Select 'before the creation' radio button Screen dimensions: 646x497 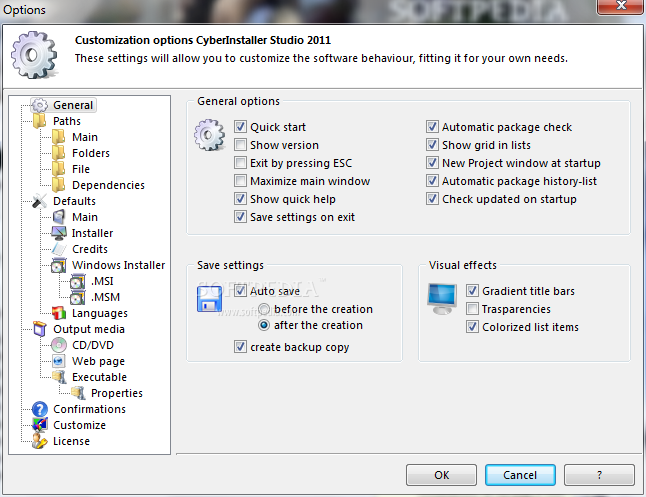[x=264, y=309]
